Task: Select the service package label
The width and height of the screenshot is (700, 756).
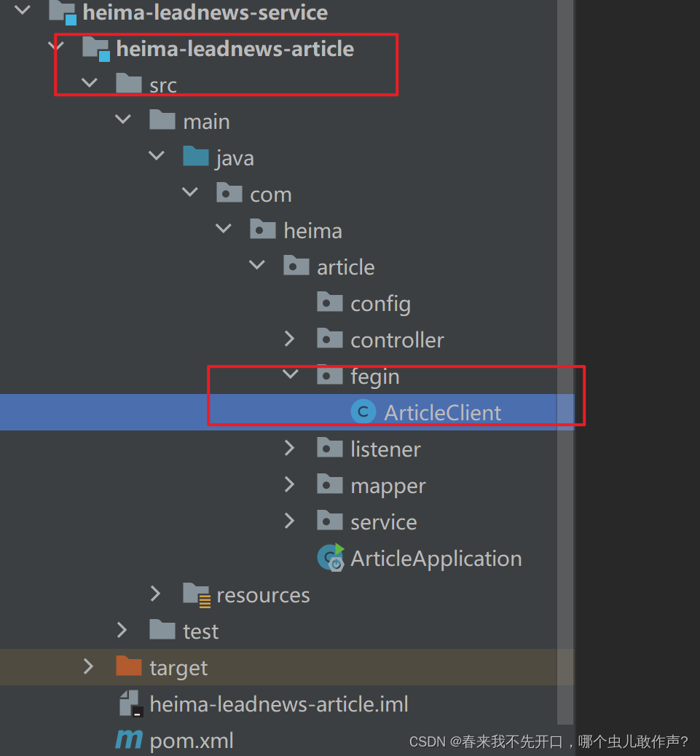Action: pyautogui.click(x=383, y=522)
